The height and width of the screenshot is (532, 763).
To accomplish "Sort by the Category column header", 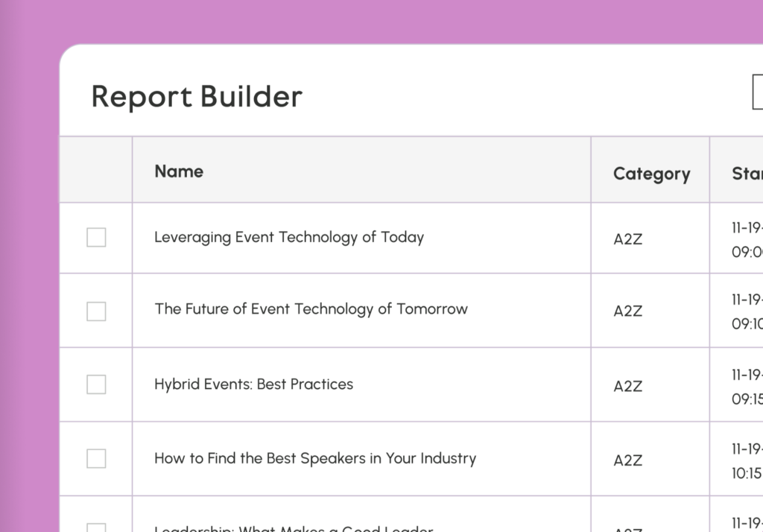I will (651, 174).
